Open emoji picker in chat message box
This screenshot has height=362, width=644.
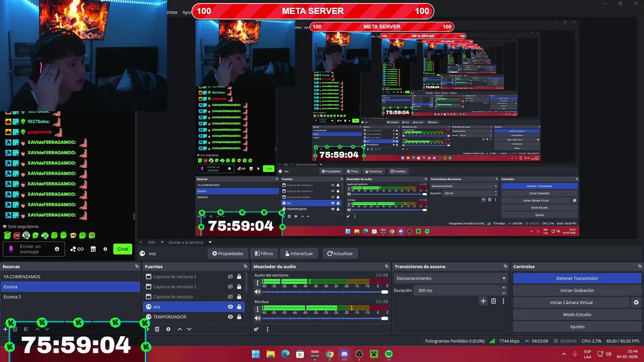coord(57,249)
